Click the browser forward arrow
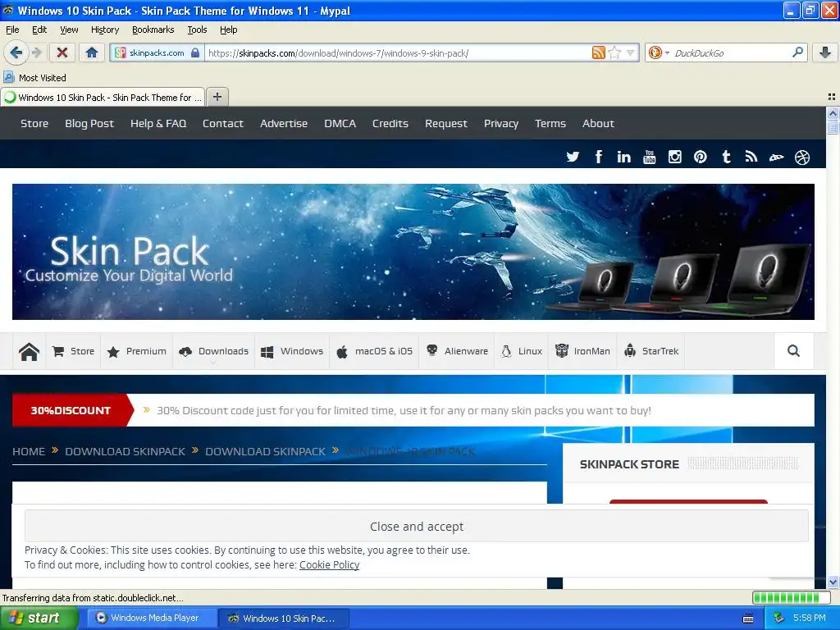 [37, 52]
